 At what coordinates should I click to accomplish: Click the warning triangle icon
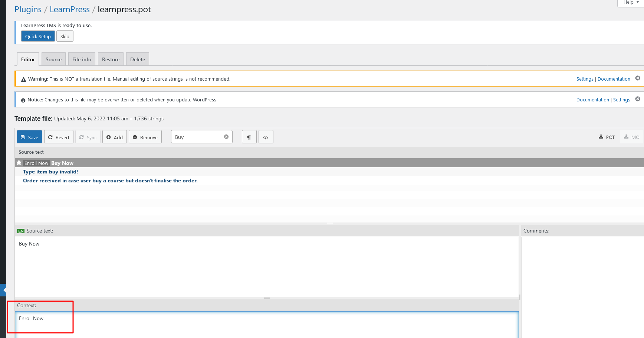click(23, 79)
